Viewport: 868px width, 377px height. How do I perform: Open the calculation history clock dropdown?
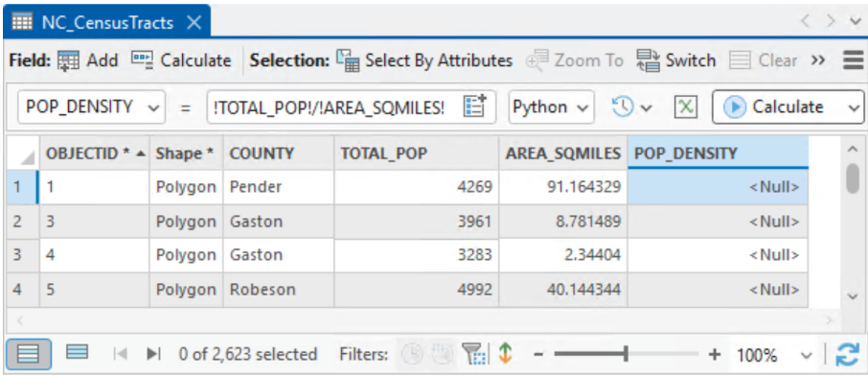[x=631, y=106]
